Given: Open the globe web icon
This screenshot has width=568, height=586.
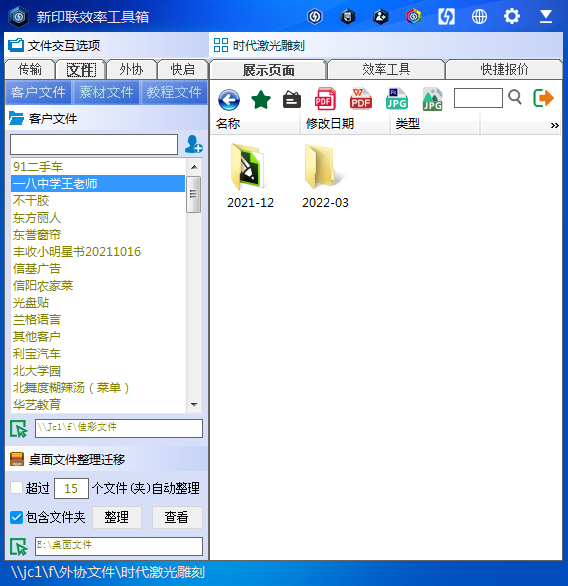Looking at the screenshot, I should pos(479,16).
